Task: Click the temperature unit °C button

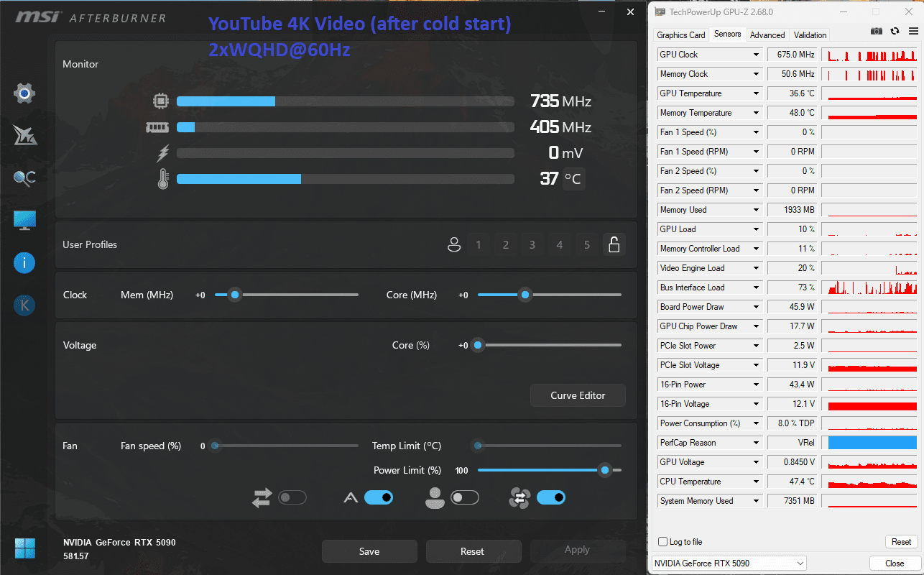Action: coord(573,178)
